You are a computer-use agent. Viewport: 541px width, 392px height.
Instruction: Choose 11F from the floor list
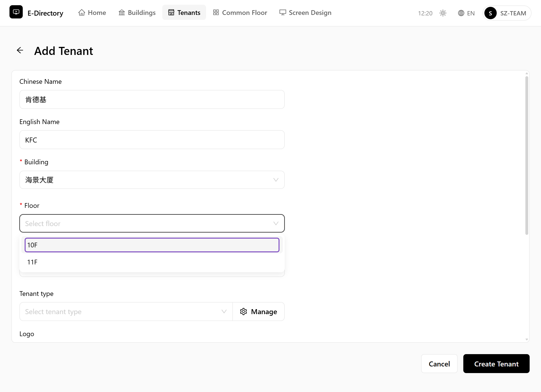[x=152, y=262]
